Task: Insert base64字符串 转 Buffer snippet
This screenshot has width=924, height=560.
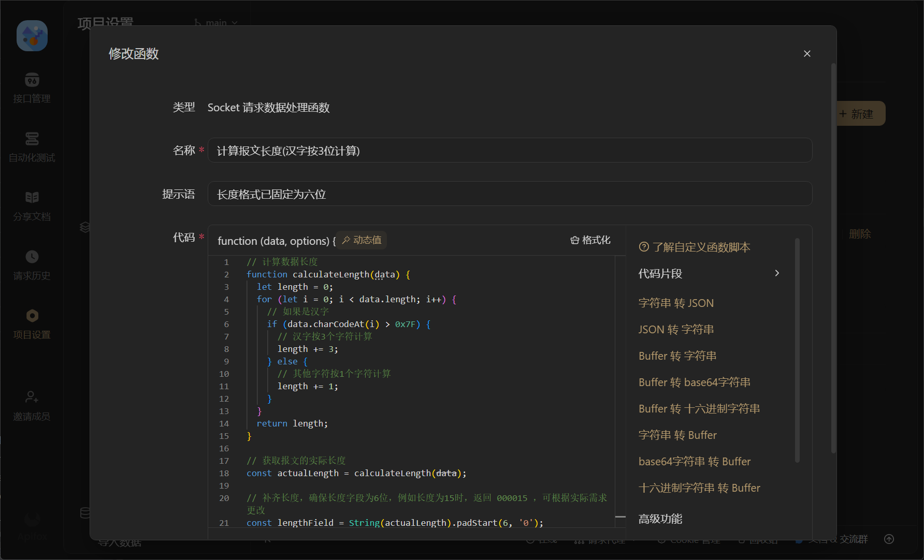Action: (694, 462)
